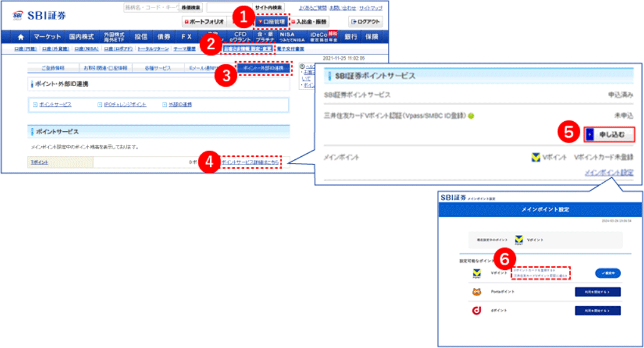Image resolution: width=644 pixels, height=348 pixels.
Task: Open the 口座(NISA) sub-menu link
Action: point(86,49)
